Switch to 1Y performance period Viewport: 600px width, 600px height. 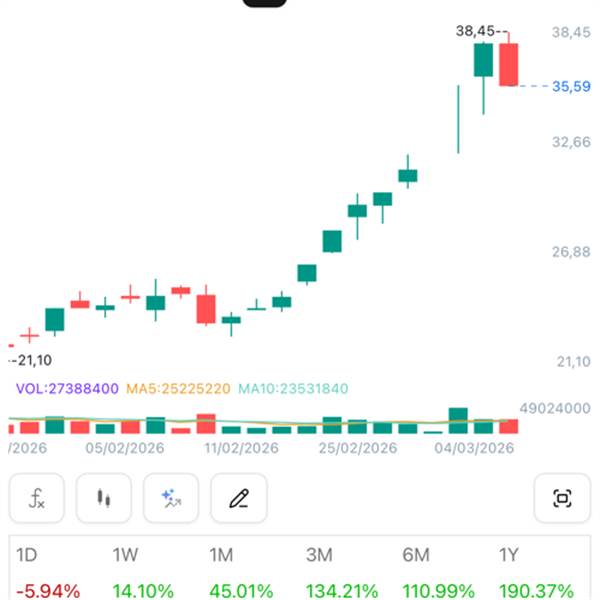point(512,554)
